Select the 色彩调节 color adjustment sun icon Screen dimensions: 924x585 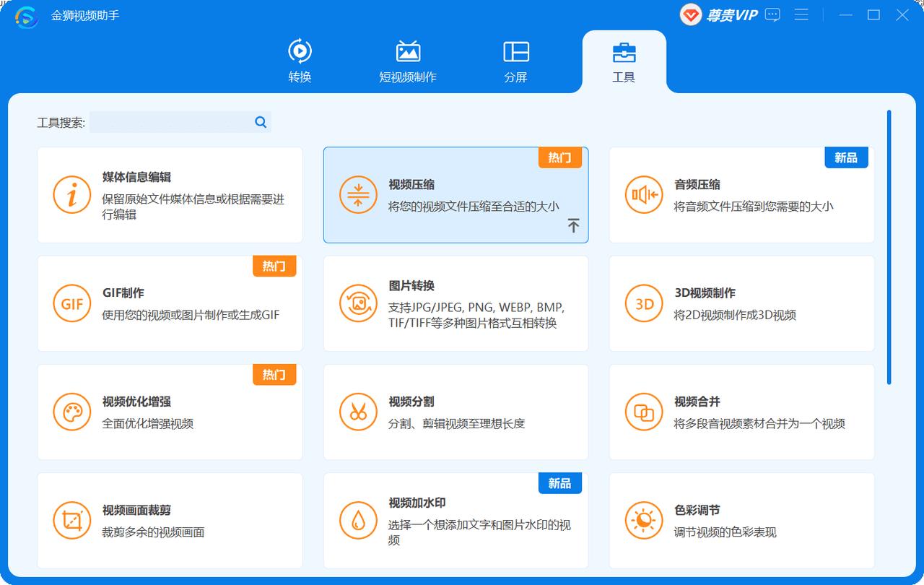[643, 520]
